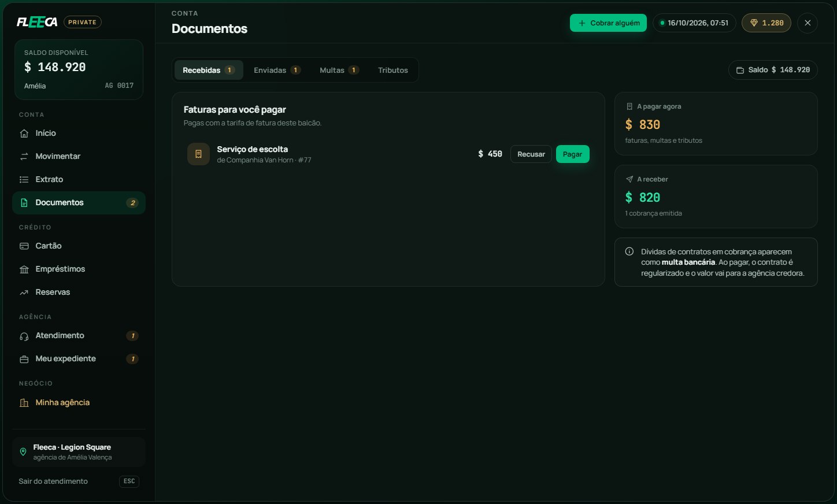Click the $ 450 invoice amount
Viewport: 837px width, 504px height.
tap(490, 154)
